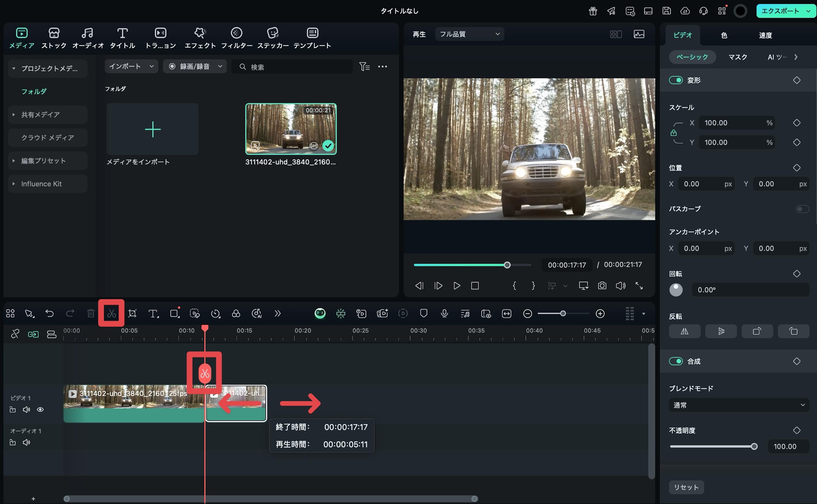Screen dimensions: 817x504
Task: Zoom in timeline with plus icon
Action: coord(600,313)
